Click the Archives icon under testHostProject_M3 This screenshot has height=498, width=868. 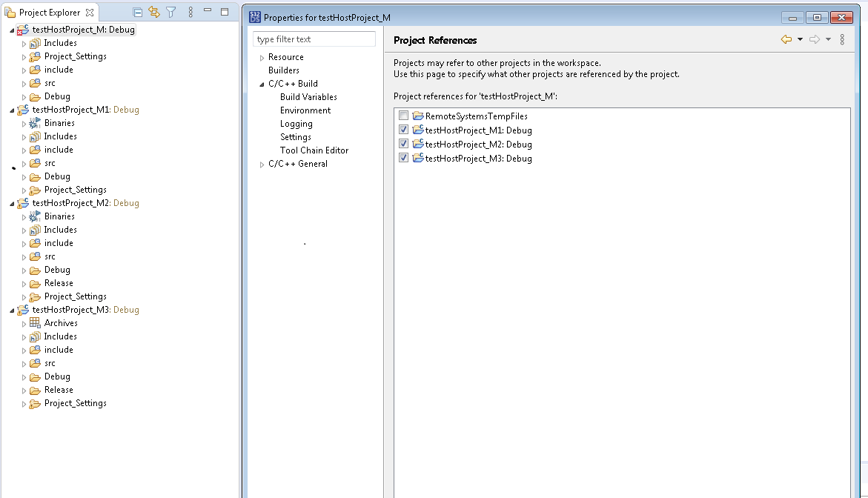[x=36, y=322]
